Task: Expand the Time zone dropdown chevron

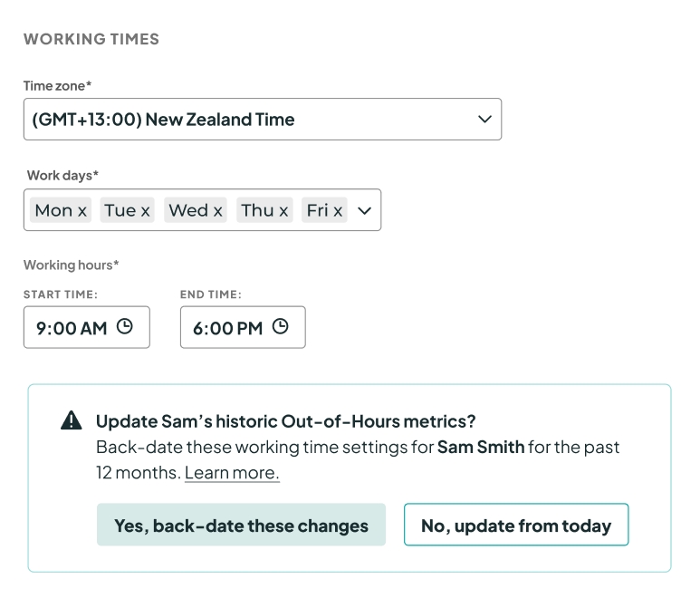Action: click(x=484, y=120)
